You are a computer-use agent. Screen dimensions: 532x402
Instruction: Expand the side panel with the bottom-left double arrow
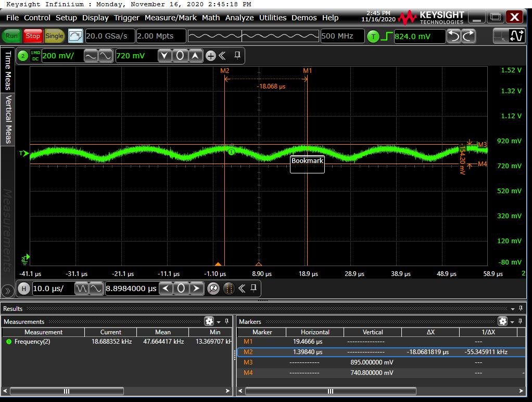(7, 291)
